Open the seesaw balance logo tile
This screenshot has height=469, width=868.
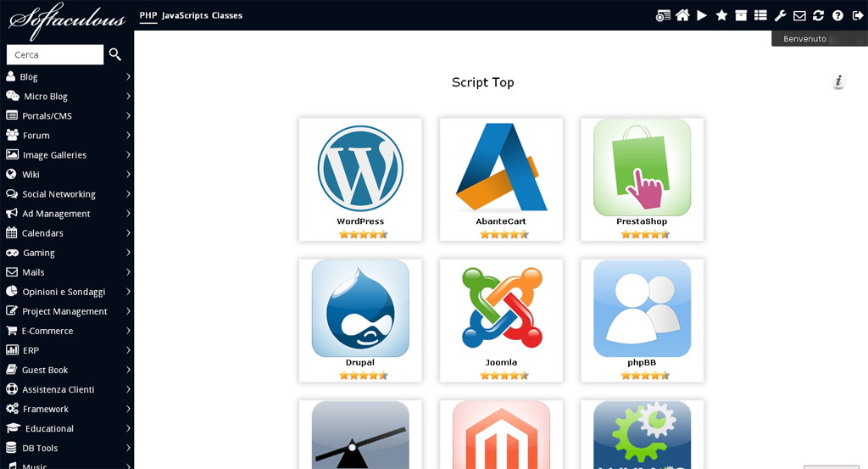pos(360,435)
